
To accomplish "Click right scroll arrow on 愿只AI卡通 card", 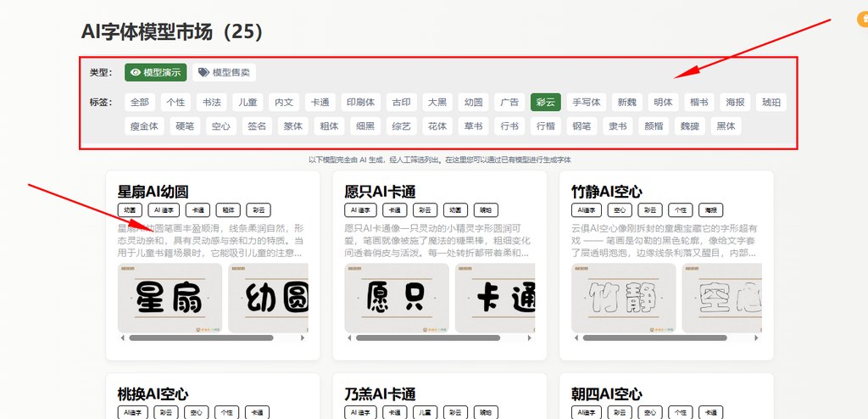I will point(530,338).
